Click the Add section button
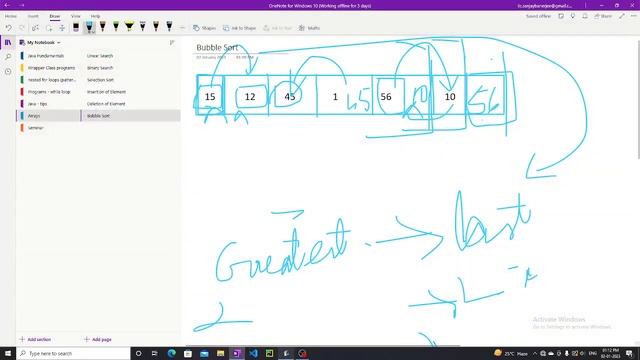640x360 pixels. tap(36, 340)
